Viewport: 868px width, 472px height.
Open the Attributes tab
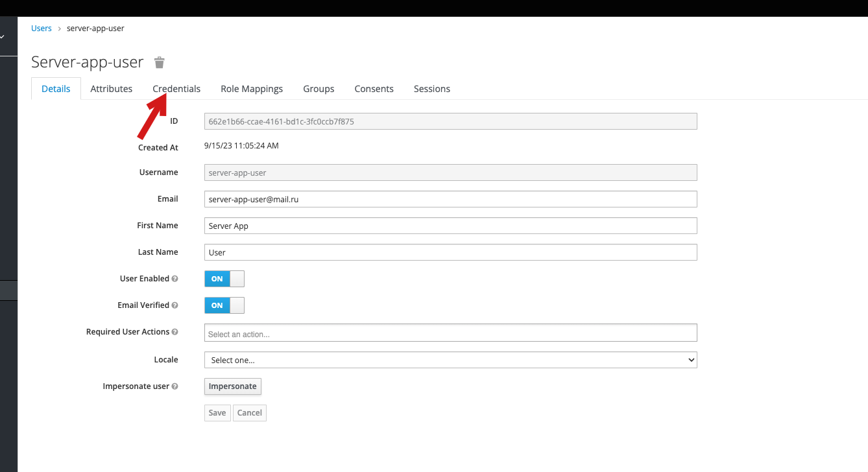coord(111,89)
